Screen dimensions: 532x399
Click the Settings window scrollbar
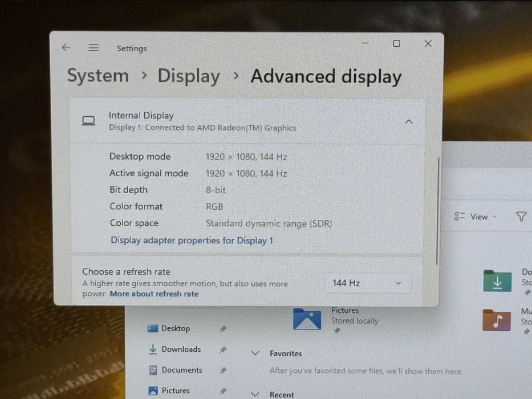(x=437, y=211)
